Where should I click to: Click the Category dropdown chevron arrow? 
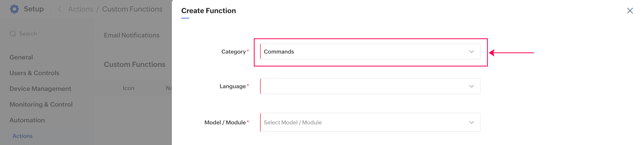click(471, 52)
